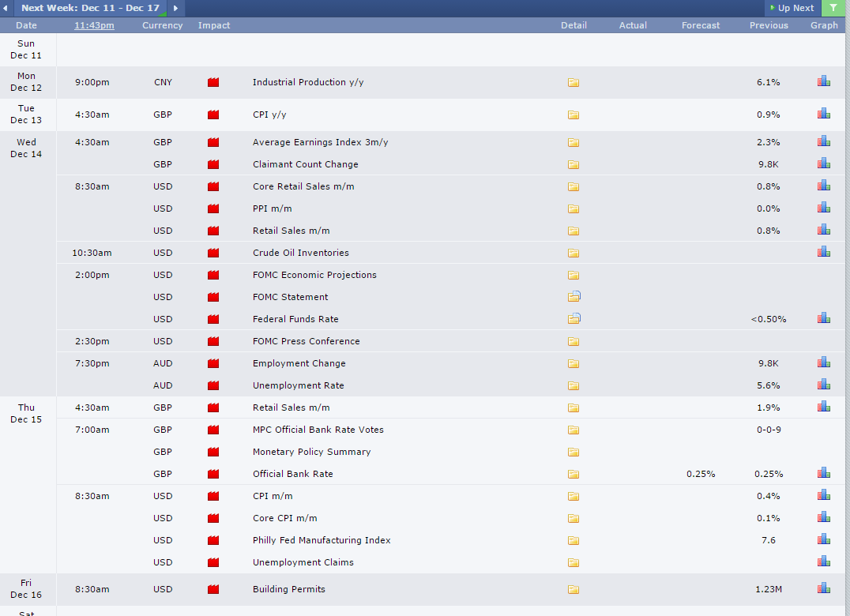This screenshot has height=616, width=850.
Task: Select the Monetary Policy Summary event
Action: (312, 452)
